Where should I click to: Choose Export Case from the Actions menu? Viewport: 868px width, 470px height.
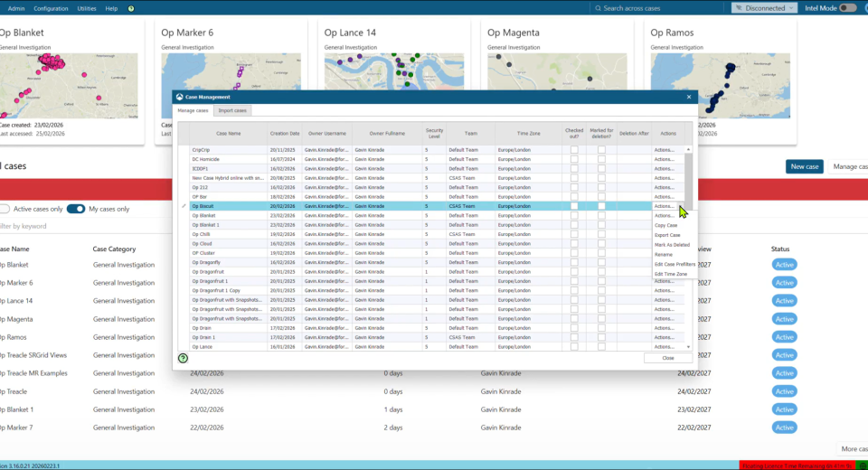[x=667, y=235]
